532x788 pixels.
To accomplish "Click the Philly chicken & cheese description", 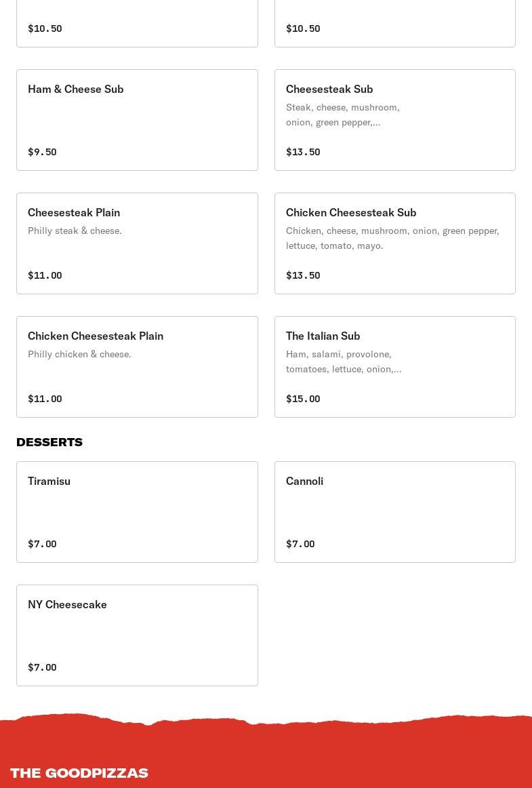I will 79,354.
